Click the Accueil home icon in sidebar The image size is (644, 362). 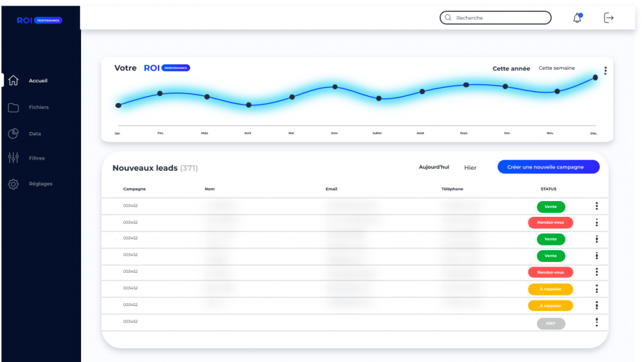pyautogui.click(x=13, y=80)
